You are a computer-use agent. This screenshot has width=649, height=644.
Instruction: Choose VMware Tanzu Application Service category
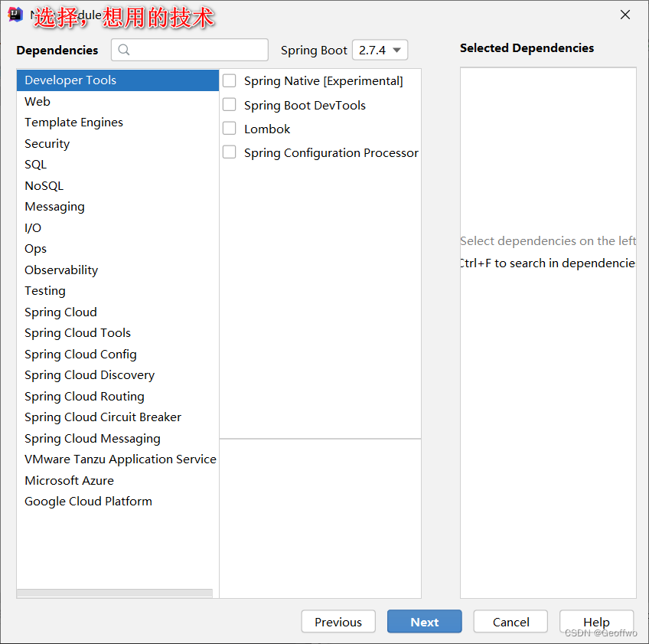pos(118,459)
